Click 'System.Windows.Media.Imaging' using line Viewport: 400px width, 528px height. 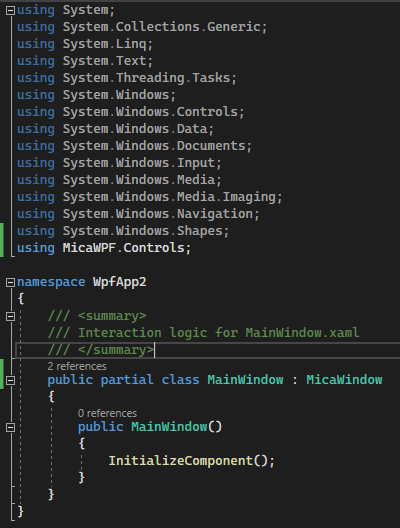tap(149, 197)
